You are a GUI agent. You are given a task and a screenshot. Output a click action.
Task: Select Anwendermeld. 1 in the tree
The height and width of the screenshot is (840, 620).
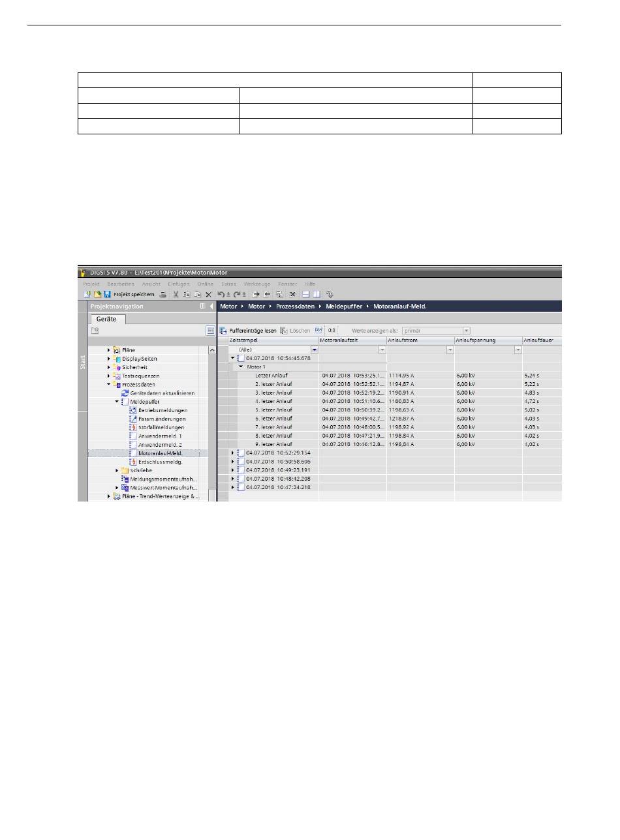tap(160, 436)
